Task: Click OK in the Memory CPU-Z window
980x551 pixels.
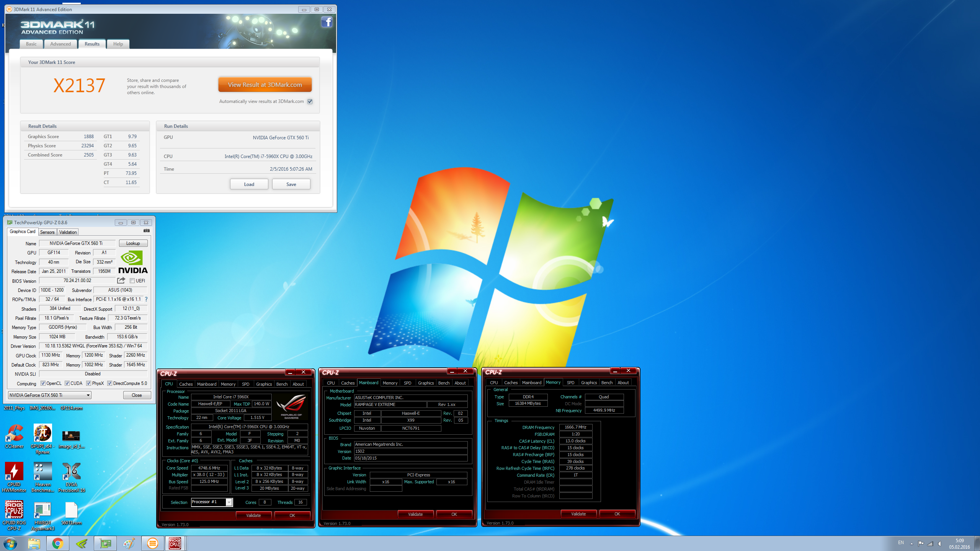Action: point(617,514)
